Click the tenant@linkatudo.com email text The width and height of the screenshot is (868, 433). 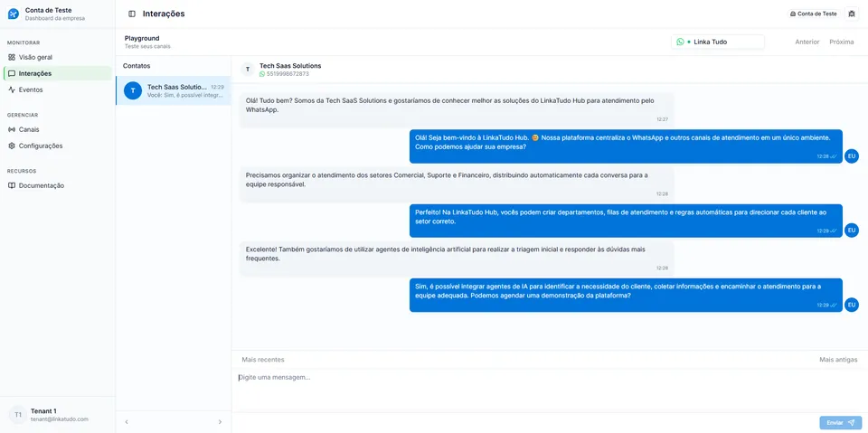(60, 419)
